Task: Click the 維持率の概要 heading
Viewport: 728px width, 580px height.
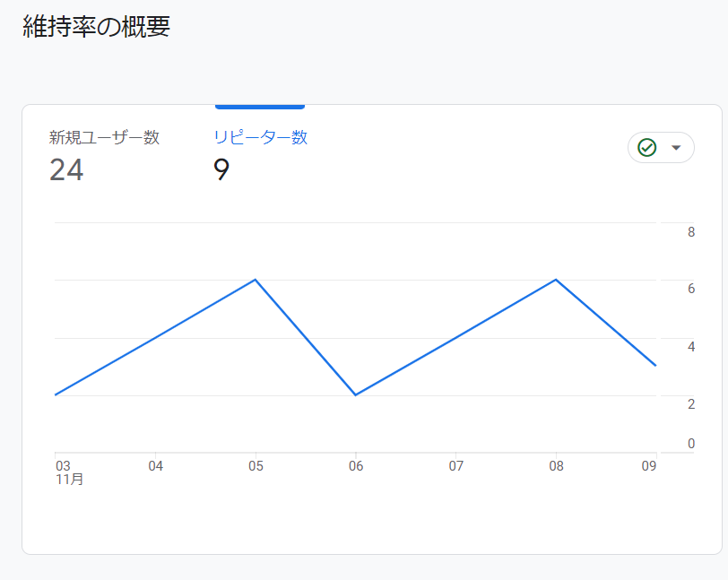Action: click(x=97, y=26)
